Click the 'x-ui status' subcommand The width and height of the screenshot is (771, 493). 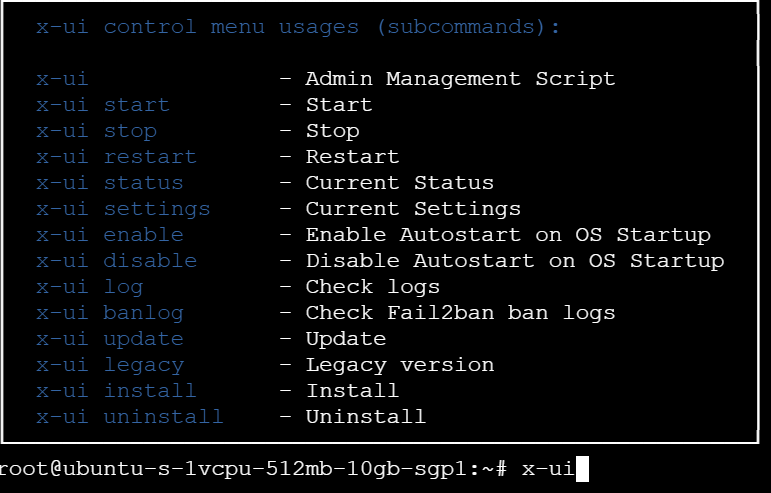pyautogui.click(x=110, y=183)
